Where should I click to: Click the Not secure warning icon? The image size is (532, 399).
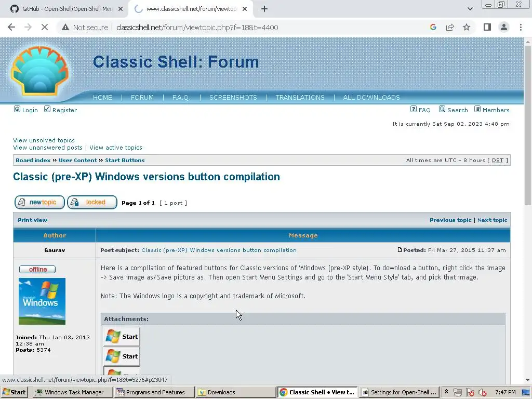tap(65, 27)
